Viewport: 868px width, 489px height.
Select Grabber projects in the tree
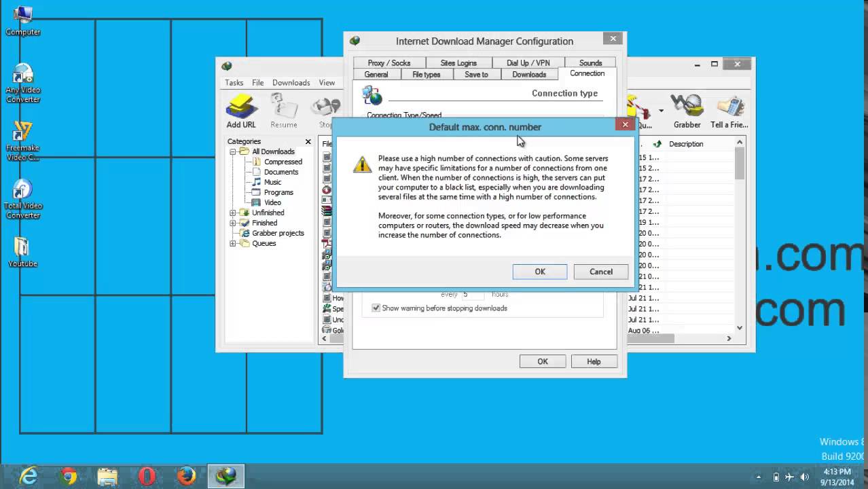click(x=278, y=233)
